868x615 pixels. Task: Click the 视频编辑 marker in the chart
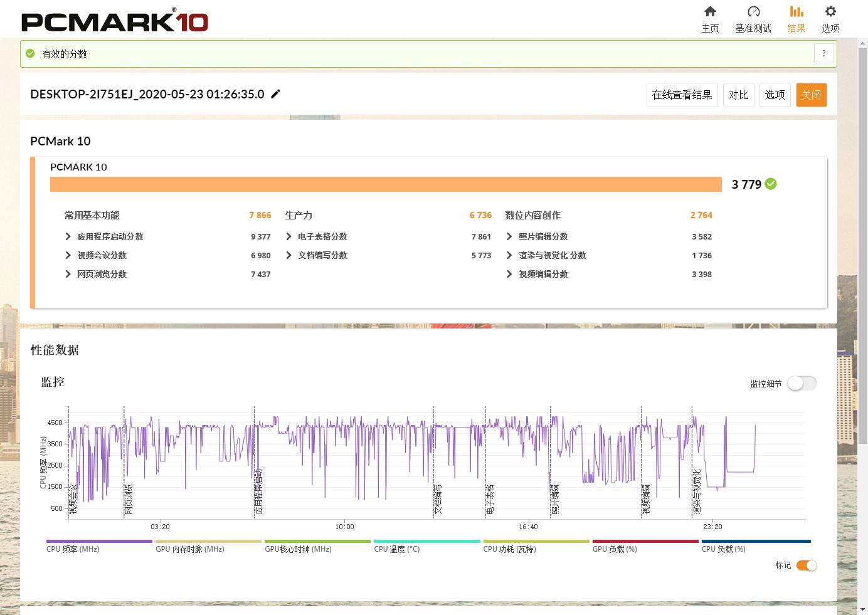(x=646, y=500)
